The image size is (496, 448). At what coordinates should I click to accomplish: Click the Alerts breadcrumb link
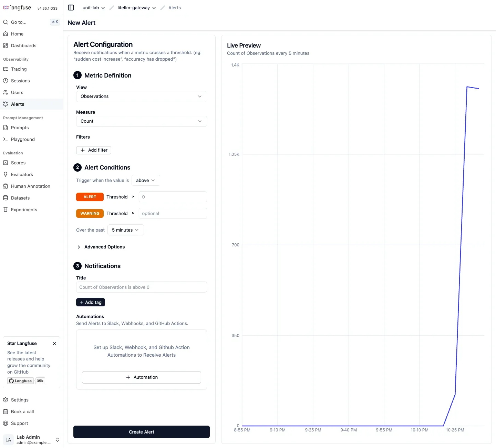pyautogui.click(x=175, y=8)
